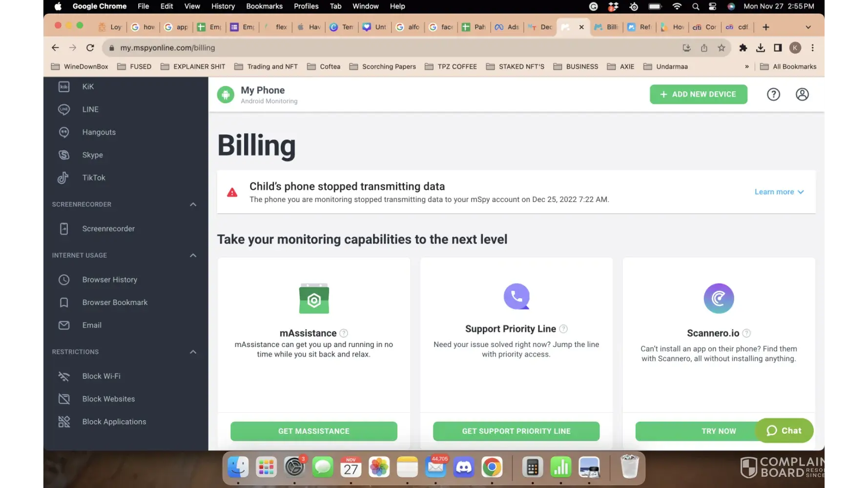Click the Scannero.io info icon
Image resolution: width=868 pixels, height=488 pixels.
click(x=746, y=333)
